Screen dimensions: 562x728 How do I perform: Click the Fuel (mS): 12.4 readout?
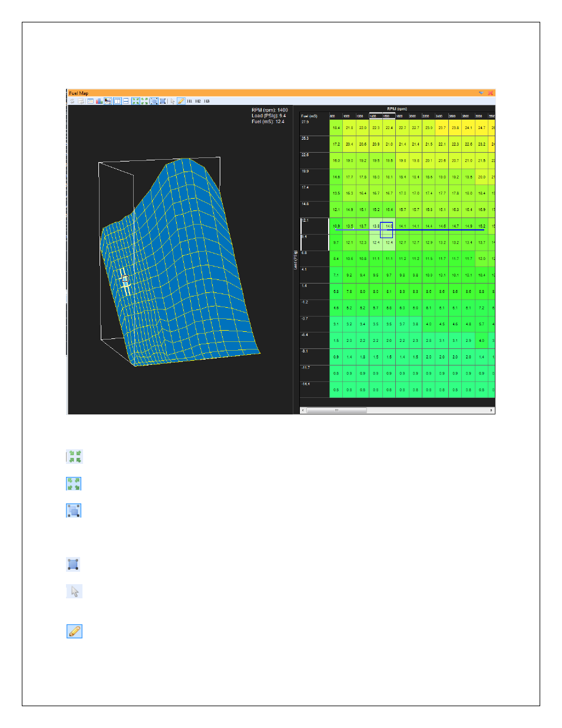[268, 121]
